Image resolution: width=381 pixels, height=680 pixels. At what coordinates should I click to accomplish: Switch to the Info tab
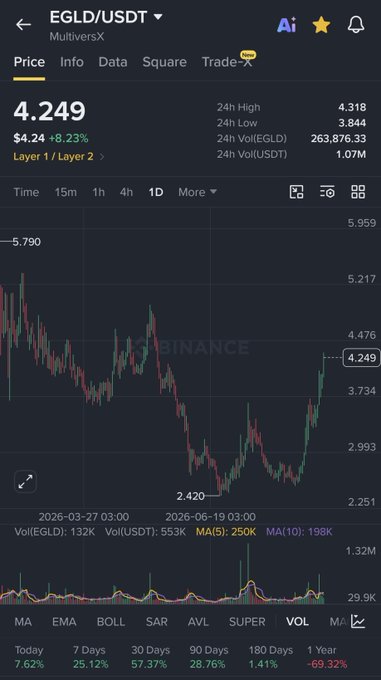(72, 62)
